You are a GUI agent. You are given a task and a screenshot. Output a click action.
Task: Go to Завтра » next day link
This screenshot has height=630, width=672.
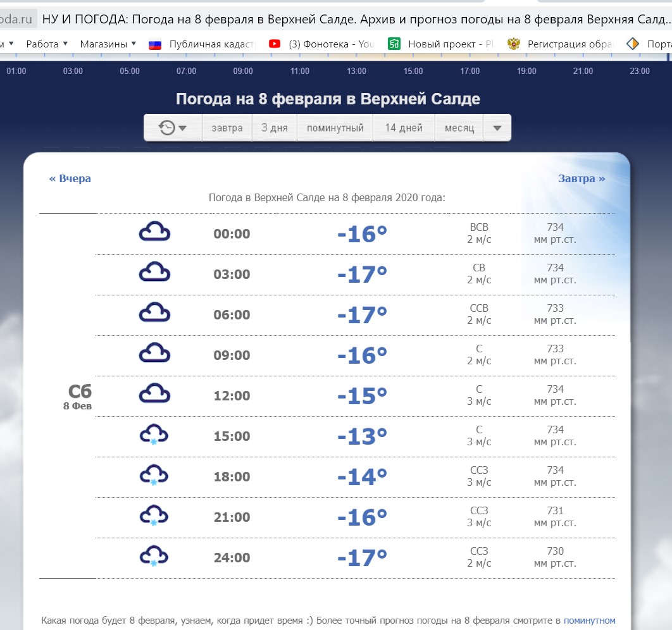coord(582,178)
